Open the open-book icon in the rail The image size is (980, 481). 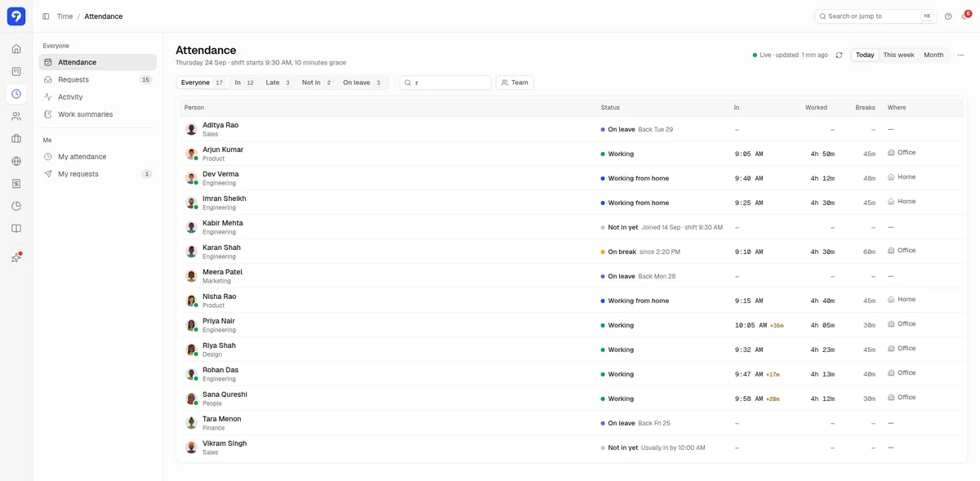tap(16, 229)
